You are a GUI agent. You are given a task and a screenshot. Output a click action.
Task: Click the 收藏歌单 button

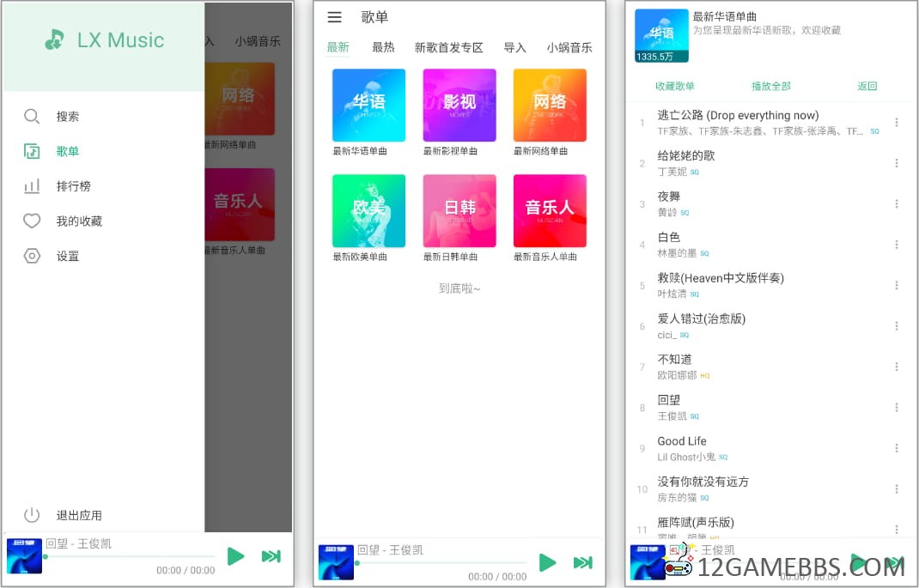point(675,87)
